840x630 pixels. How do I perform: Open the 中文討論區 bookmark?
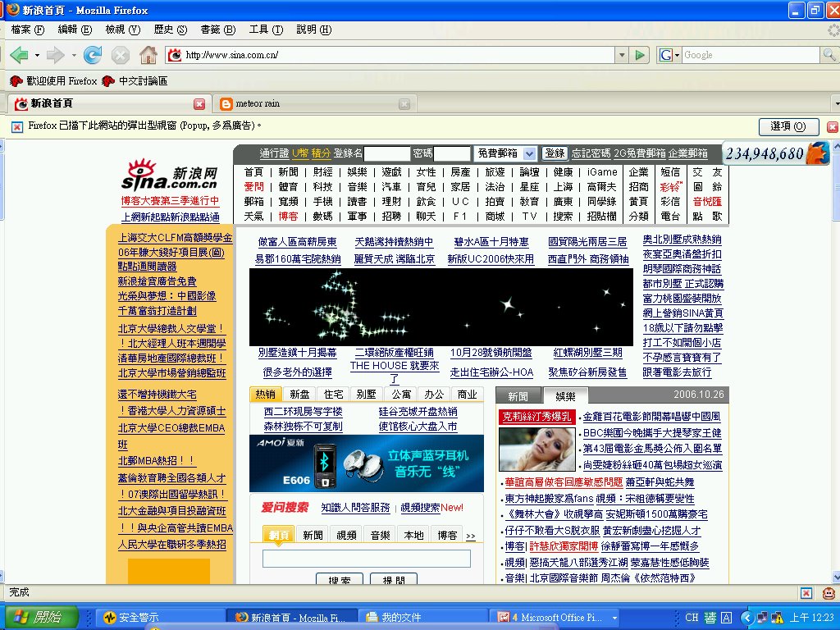pyautogui.click(x=135, y=81)
